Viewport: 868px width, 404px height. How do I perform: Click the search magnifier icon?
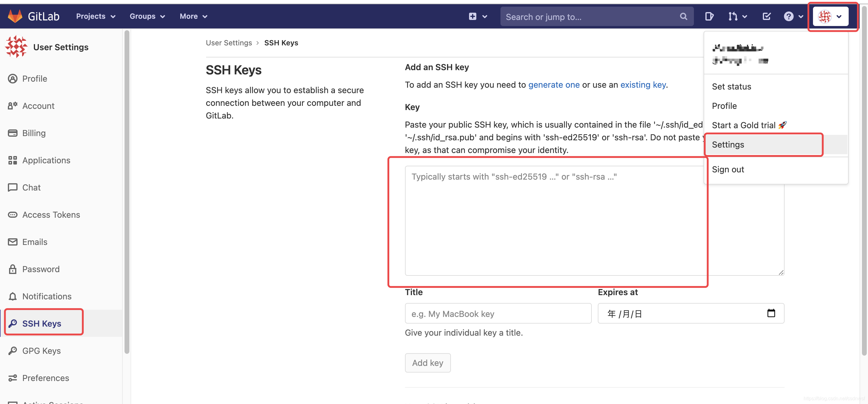[683, 16]
